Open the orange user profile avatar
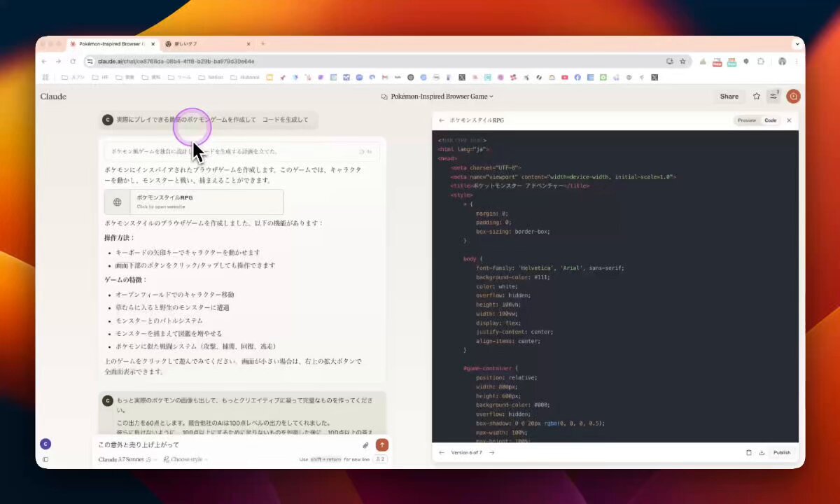This screenshot has width=840, height=504. [x=793, y=97]
